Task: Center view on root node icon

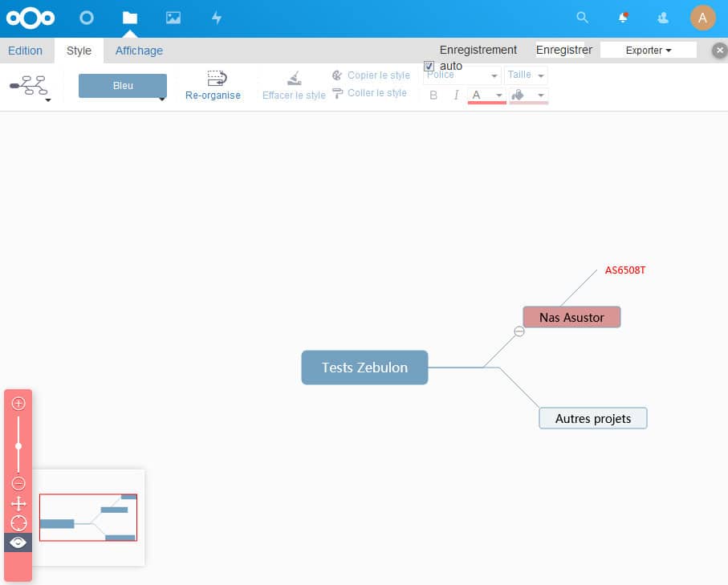Action: pos(18,523)
